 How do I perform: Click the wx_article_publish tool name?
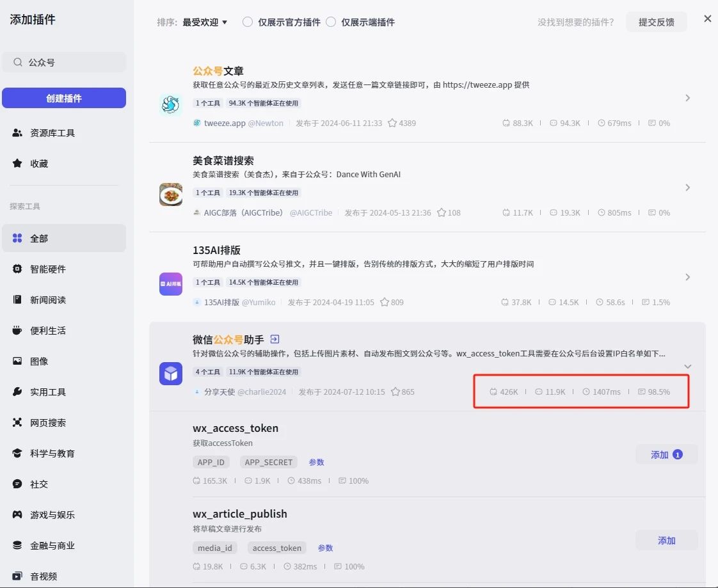pyautogui.click(x=240, y=514)
